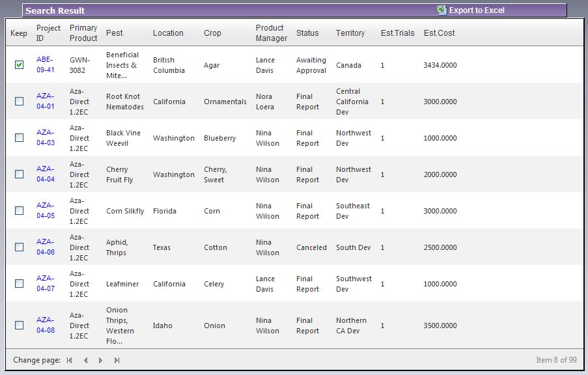Viewport: 588px width, 375px height.
Task: Click the Crop column header
Action: [212, 33]
